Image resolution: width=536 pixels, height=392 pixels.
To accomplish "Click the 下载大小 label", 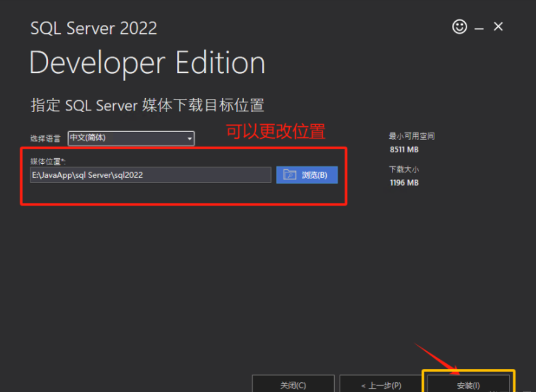I will tap(404, 169).
